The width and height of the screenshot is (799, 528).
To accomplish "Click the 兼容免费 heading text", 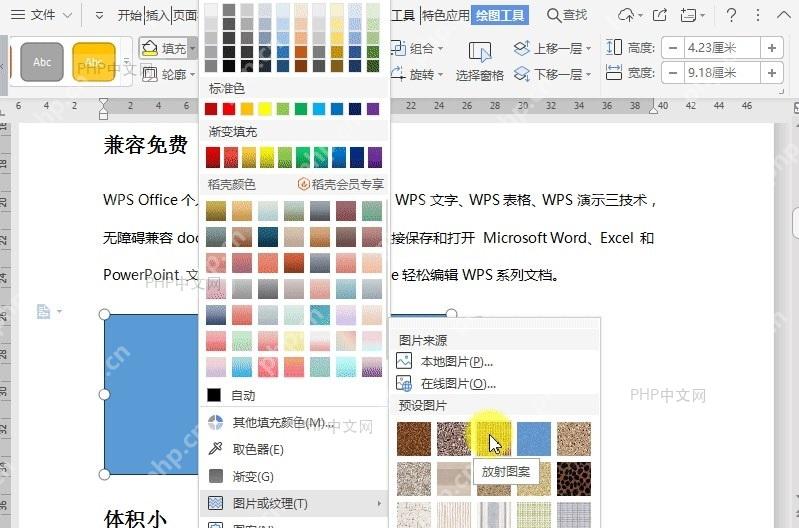I will 146,144.
